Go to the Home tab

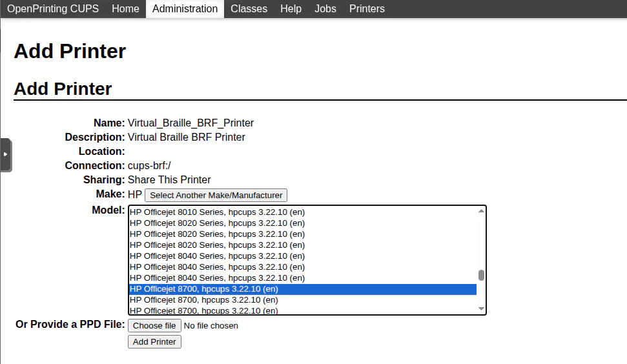click(x=125, y=9)
